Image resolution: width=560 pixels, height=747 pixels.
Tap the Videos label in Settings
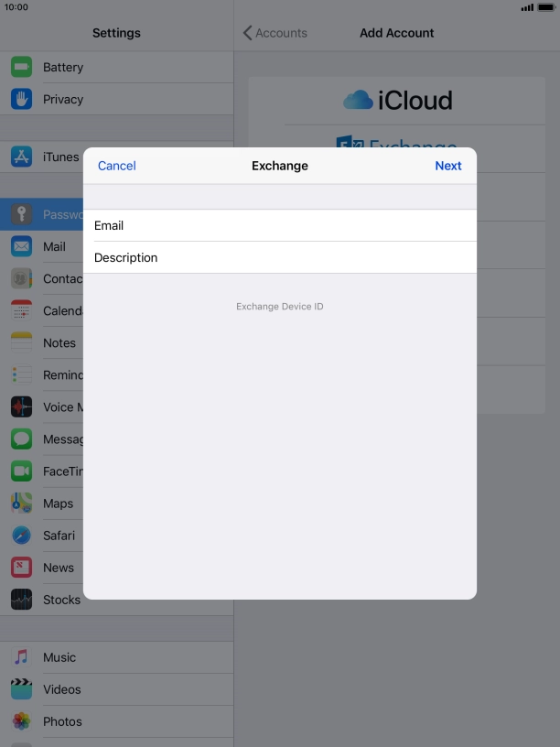click(x=62, y=689)
